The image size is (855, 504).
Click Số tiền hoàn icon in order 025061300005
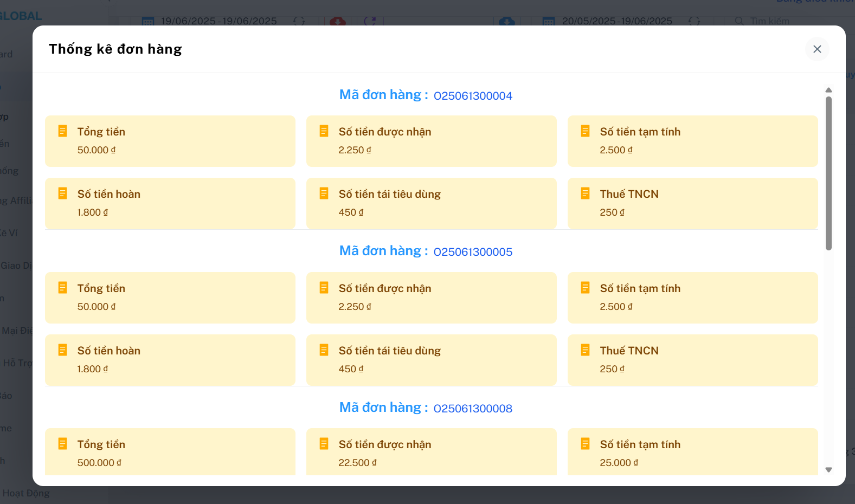[63, 350]
